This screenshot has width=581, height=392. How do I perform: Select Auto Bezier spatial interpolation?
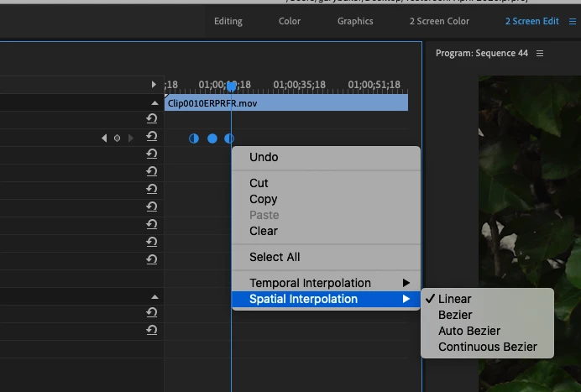487,331
